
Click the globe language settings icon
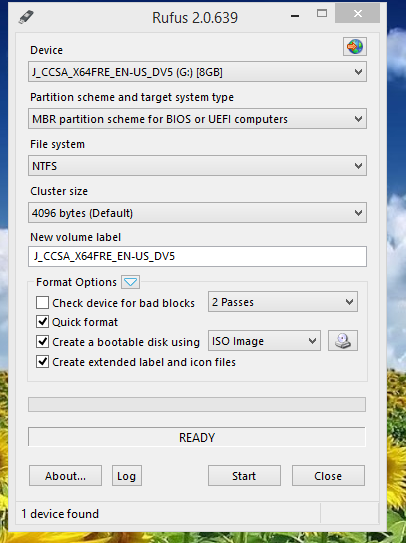pyautogui.click(x=355, y=46)
